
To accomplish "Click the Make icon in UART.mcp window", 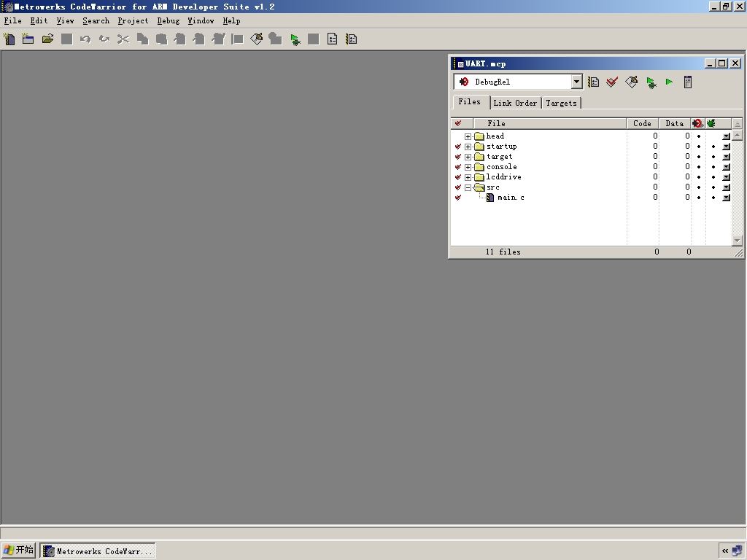I will tap(631, 82).
